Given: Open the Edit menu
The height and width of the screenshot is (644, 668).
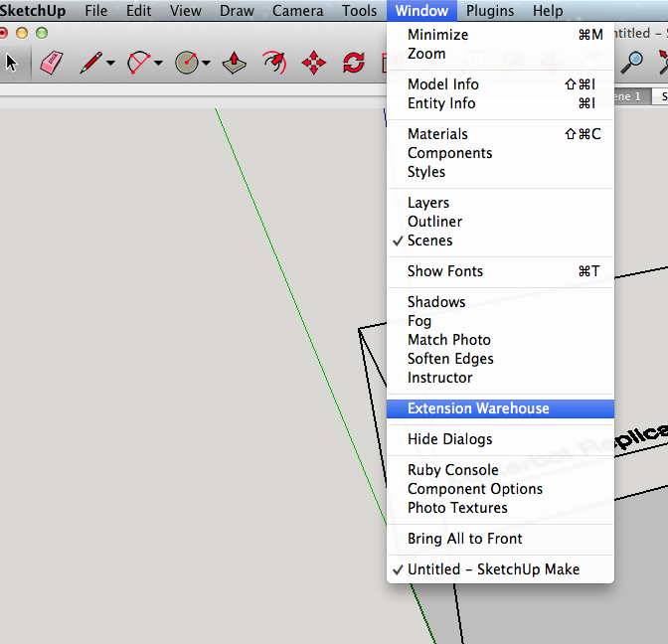Looking at the screenshot, I should click(x=138, y=11).
